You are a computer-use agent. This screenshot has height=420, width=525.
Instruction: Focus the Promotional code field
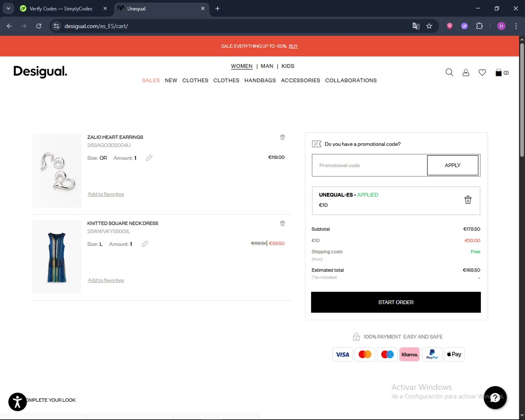(370, 165)
